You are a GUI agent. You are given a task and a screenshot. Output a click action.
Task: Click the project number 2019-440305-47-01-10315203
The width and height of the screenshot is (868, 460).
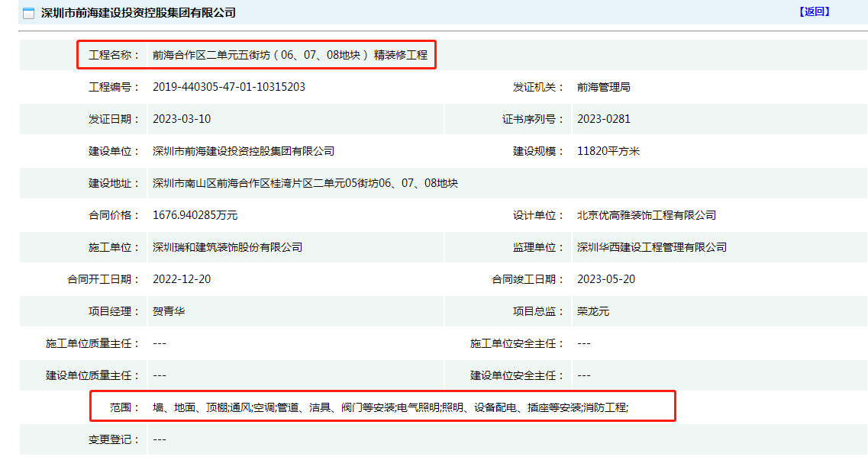pos(229,87)
